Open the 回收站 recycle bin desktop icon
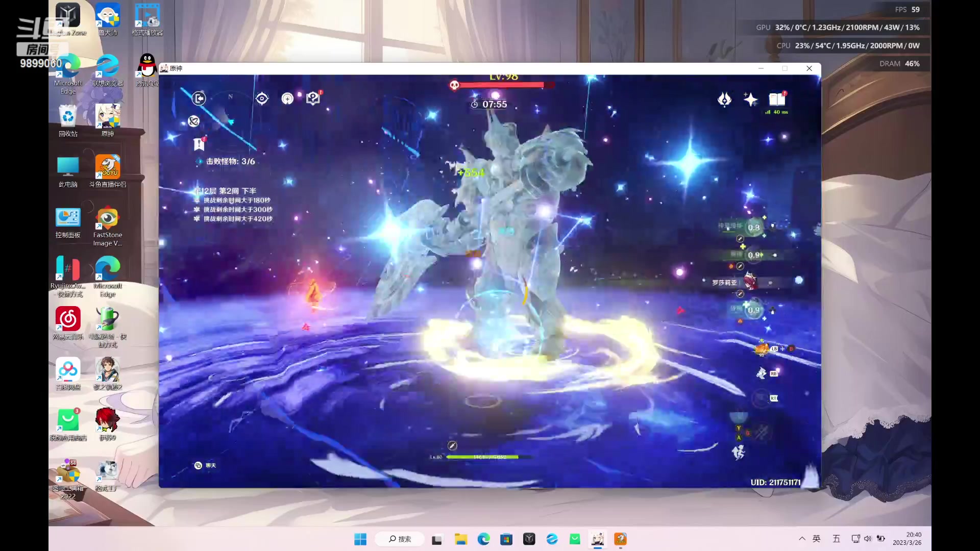The width and height of the screenshot is (980, 551). click(68, 120)
